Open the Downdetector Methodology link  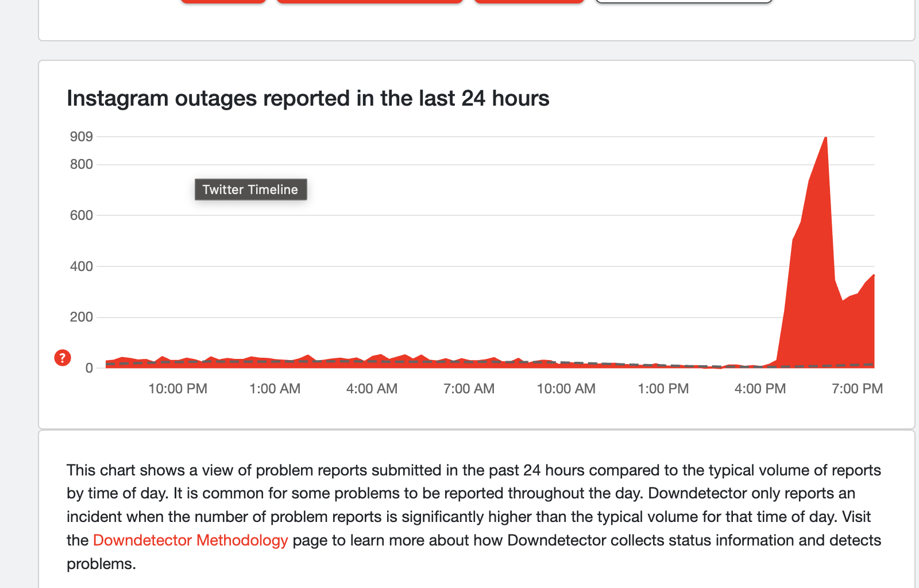pyautogui.click(x=190, y=540)
